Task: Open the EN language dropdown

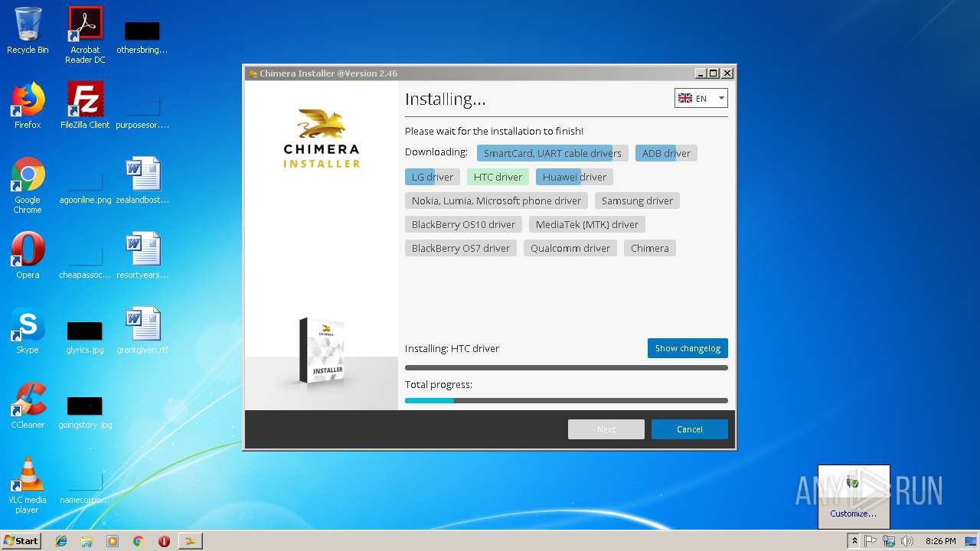Action: 701,98
